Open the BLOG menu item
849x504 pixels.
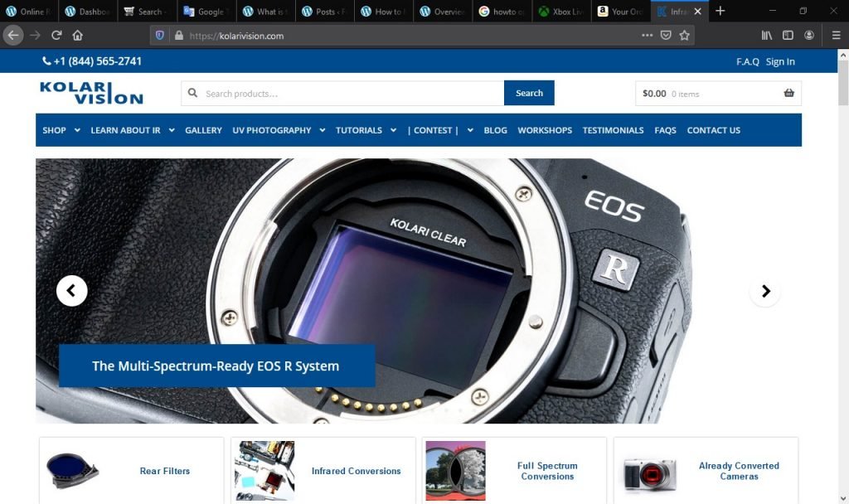point(496,130)
